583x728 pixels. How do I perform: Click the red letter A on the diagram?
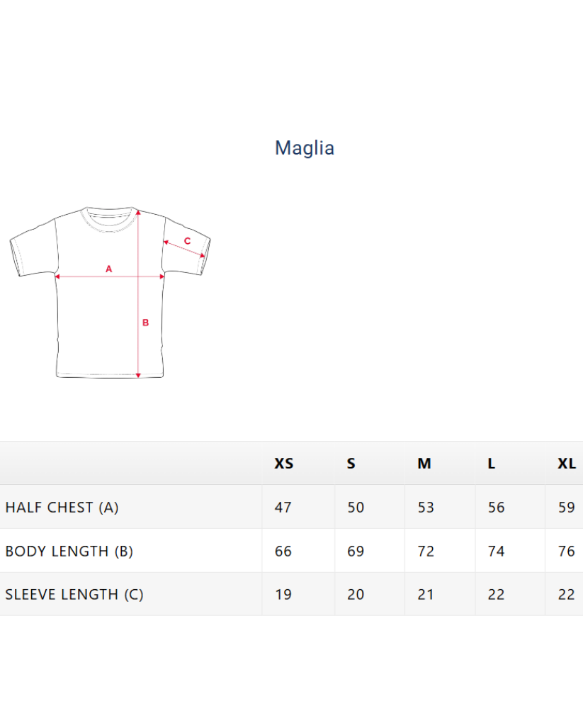(x=109, y=269)
